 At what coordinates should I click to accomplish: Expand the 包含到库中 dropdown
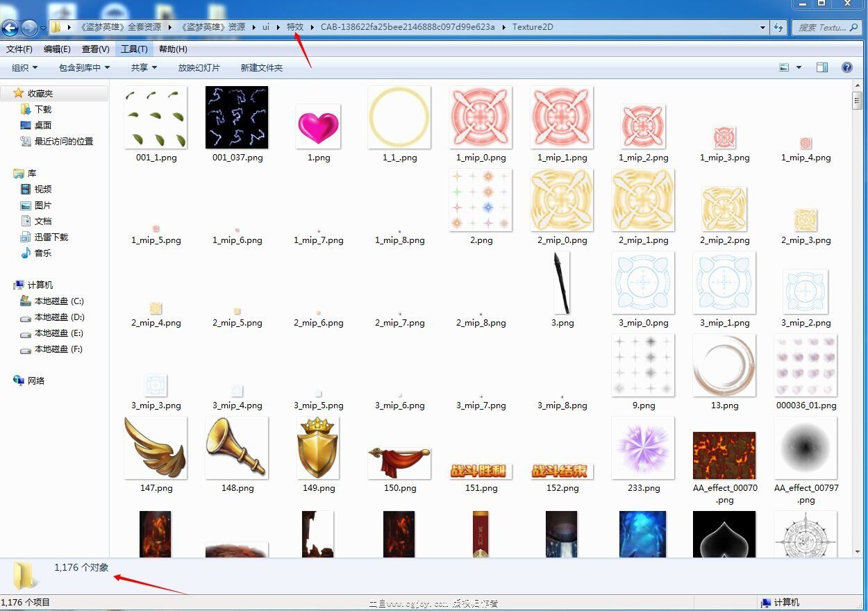pos(84,67)
